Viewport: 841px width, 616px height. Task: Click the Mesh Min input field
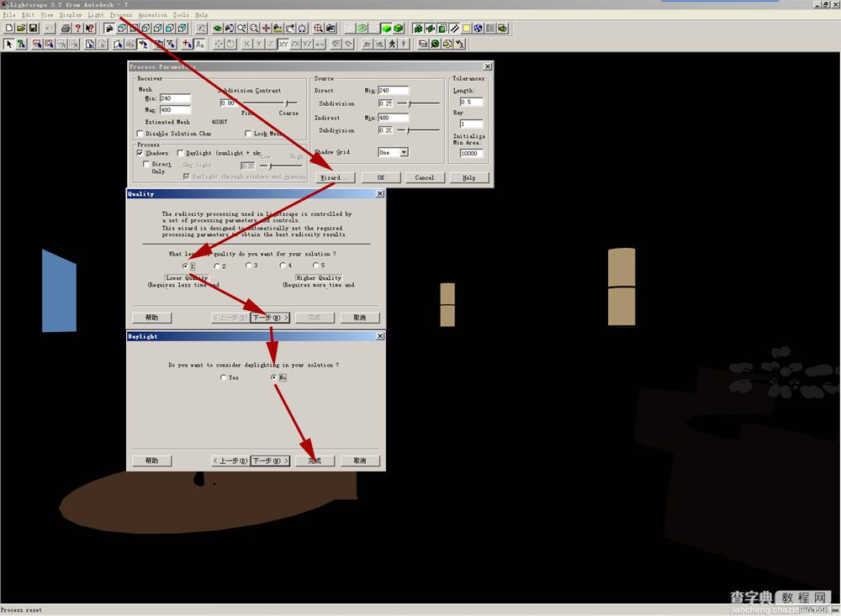pos(175,98)
